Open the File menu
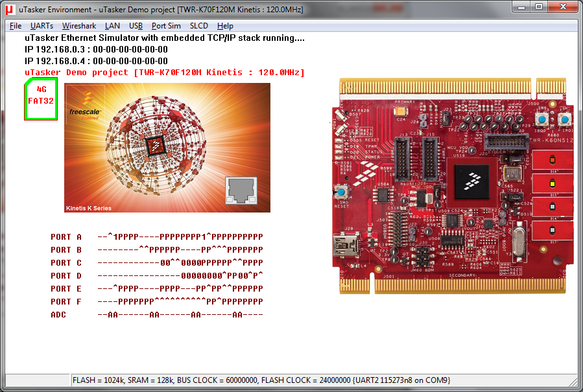 coord(16,26)
